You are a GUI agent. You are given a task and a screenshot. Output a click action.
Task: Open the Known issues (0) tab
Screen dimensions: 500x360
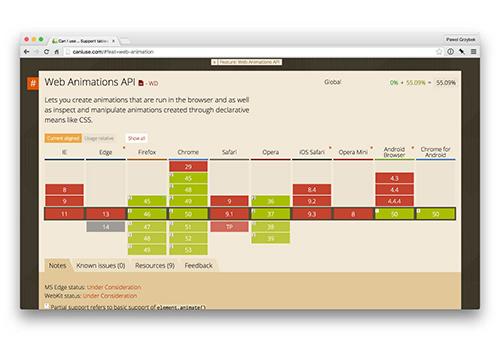tap(101, 266)
